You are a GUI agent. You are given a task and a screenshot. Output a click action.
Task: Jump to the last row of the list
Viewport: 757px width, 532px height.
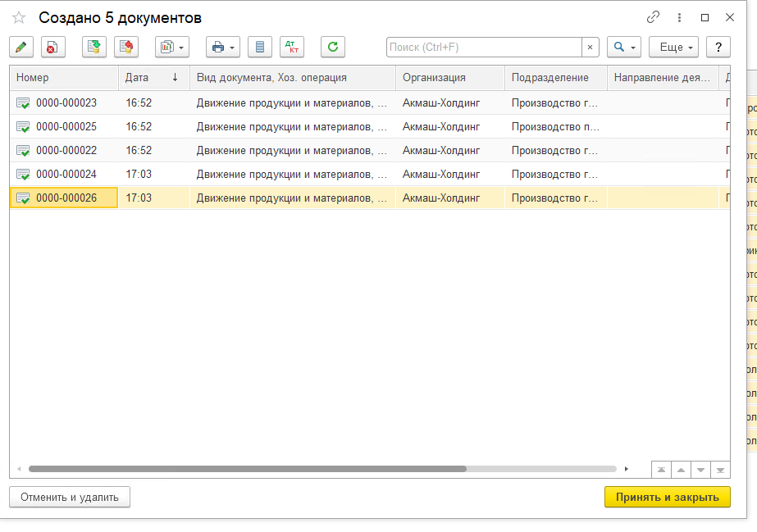[720, 470]
